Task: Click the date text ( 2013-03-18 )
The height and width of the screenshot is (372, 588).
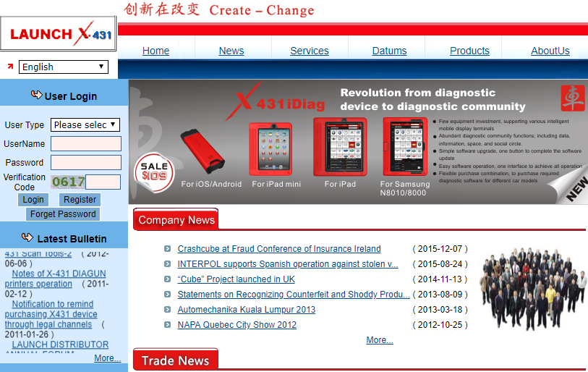Action: click(x=440, y=309)
